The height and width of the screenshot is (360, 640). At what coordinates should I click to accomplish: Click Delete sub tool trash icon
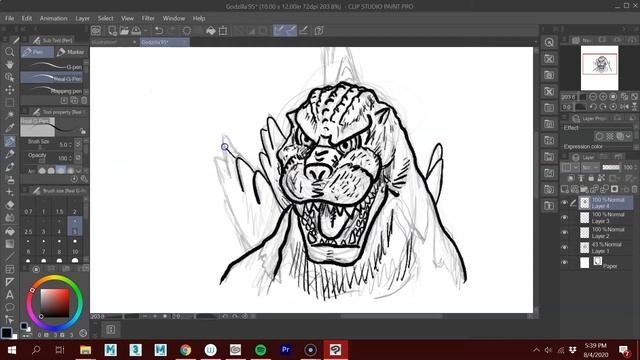coord(84,100)
